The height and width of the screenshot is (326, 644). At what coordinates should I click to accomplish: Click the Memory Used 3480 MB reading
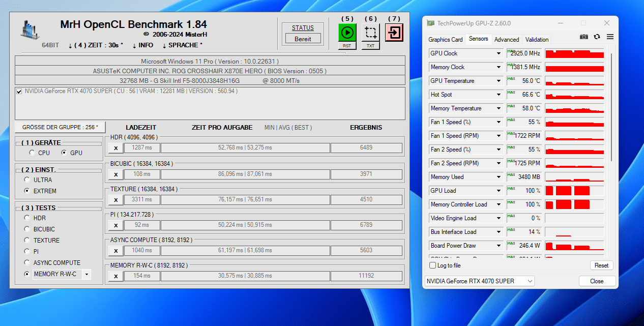click(x=524, y=177)
